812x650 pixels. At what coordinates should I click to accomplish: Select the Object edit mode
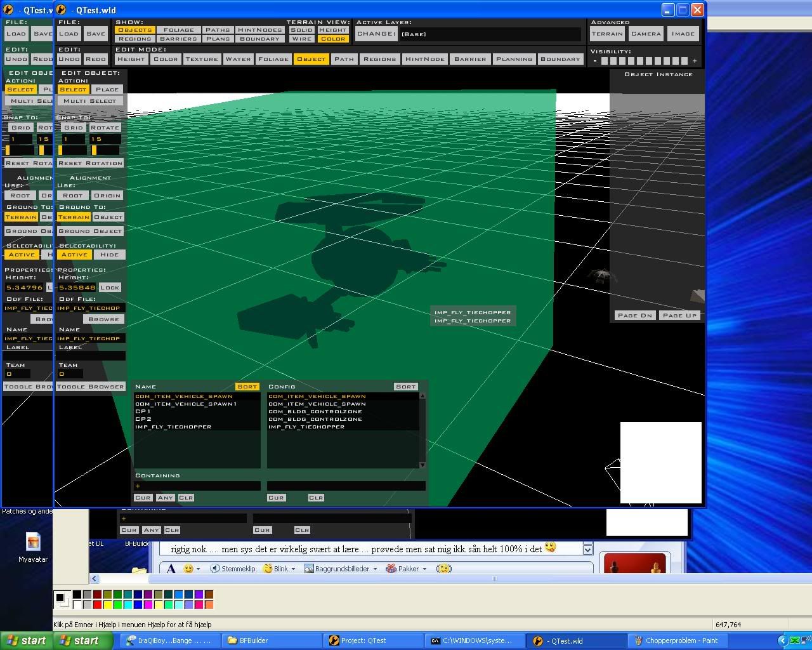coord(311,59)
